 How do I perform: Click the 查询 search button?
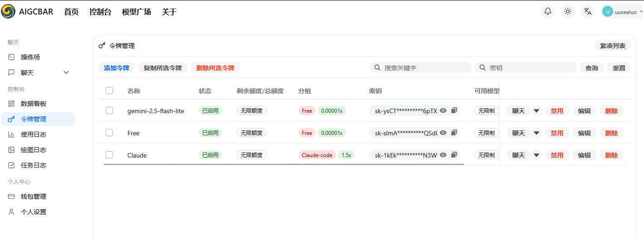pos(592,68)
